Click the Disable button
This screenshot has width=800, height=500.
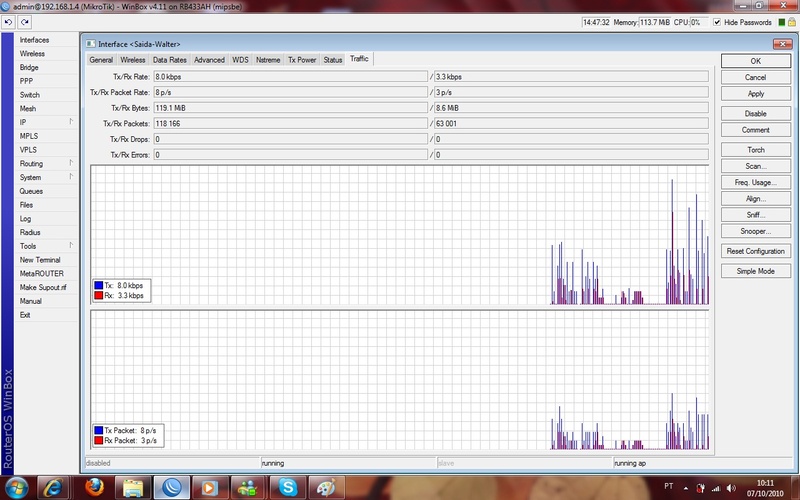point(756,113)
